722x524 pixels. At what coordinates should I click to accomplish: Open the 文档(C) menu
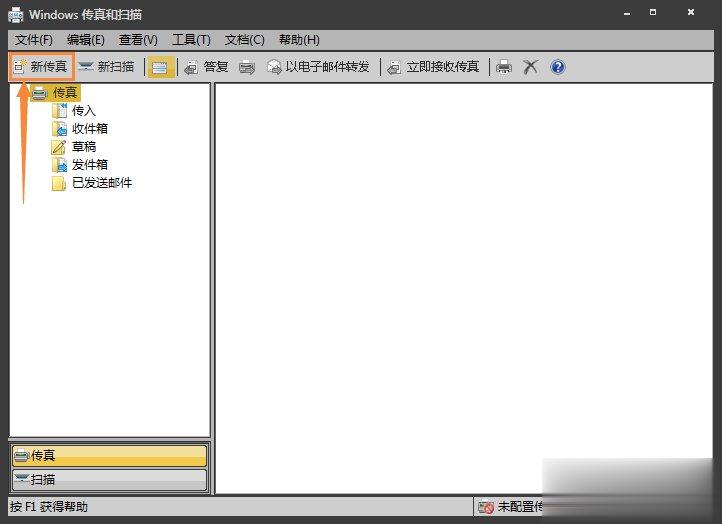coord(245,40)
